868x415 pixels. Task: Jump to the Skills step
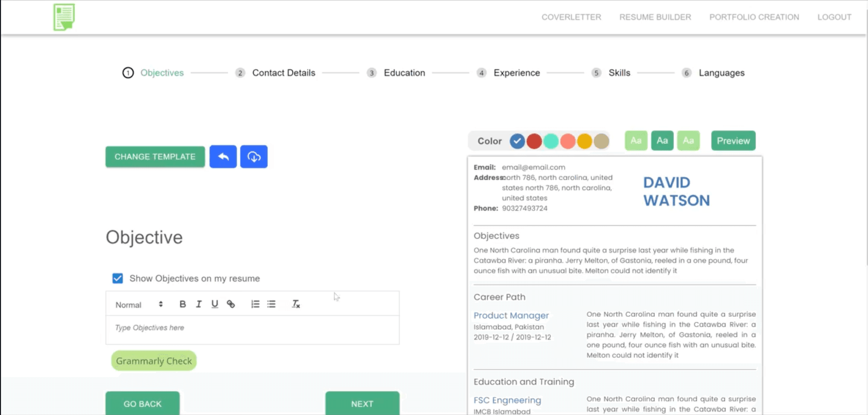tap(611, 73)
